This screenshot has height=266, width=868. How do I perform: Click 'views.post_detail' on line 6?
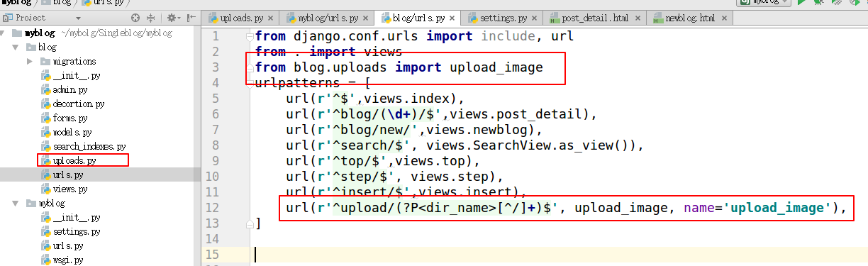pyautogui.click(x=521, y=114)
